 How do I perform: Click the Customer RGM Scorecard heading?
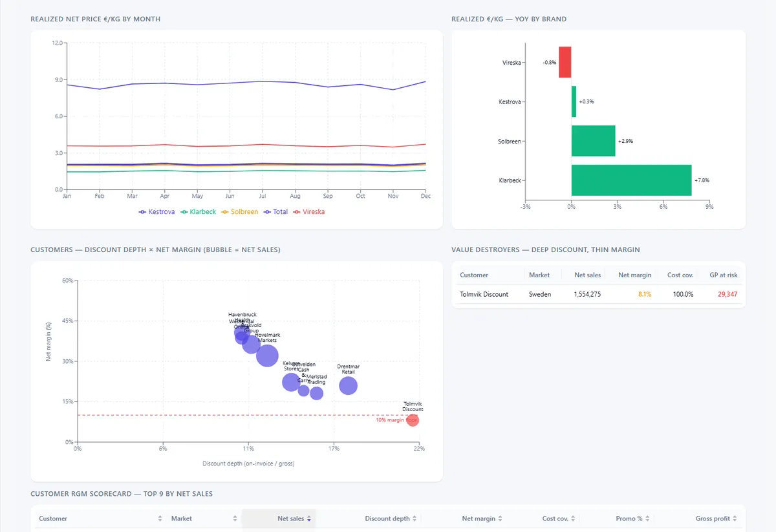[x=122, y=494]
